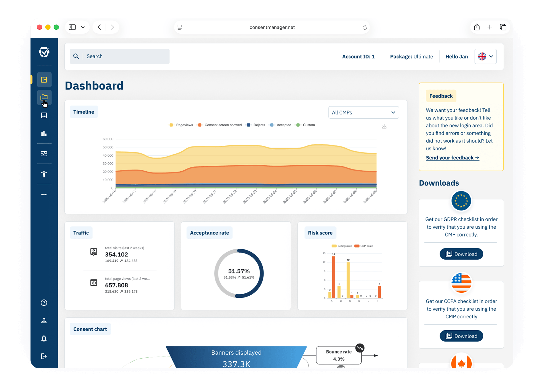Image resolution: width=544 pixels, height=392 pixels.
Task: Click the consentmanager shield logo
Action: tap(44, 52)
